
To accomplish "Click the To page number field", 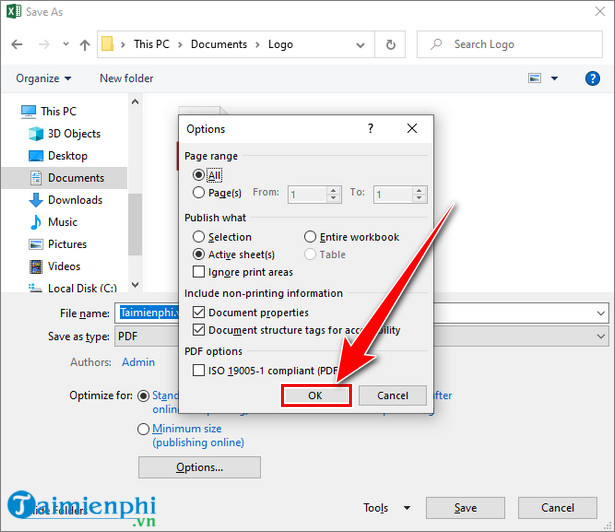I will [x=393, y=195].
